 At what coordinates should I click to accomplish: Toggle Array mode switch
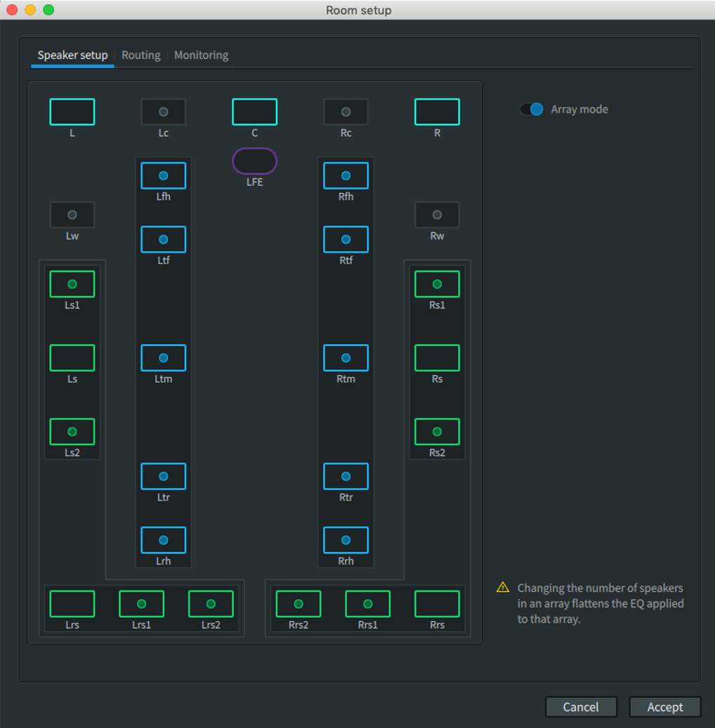[532, 110]
